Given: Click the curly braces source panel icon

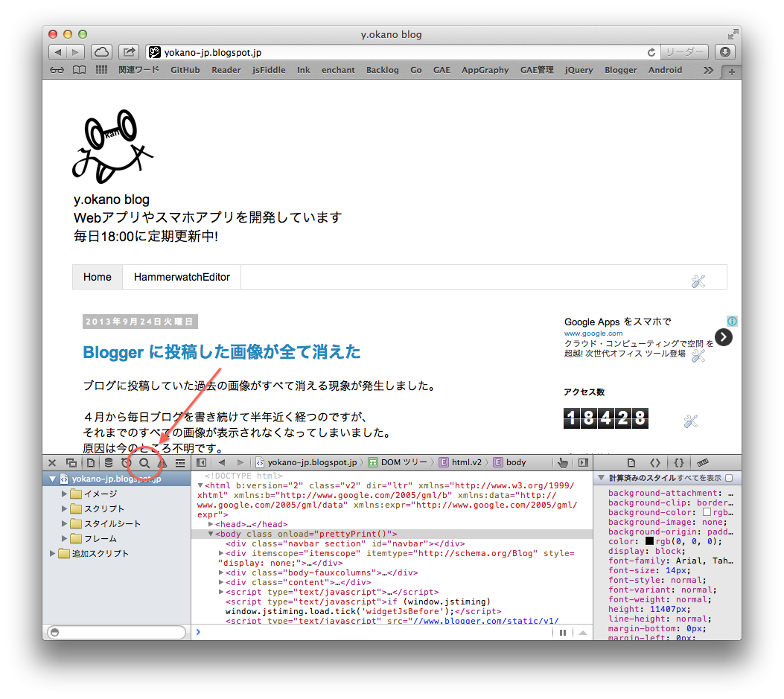Looking at the screenshot, I should coord(679,462).
